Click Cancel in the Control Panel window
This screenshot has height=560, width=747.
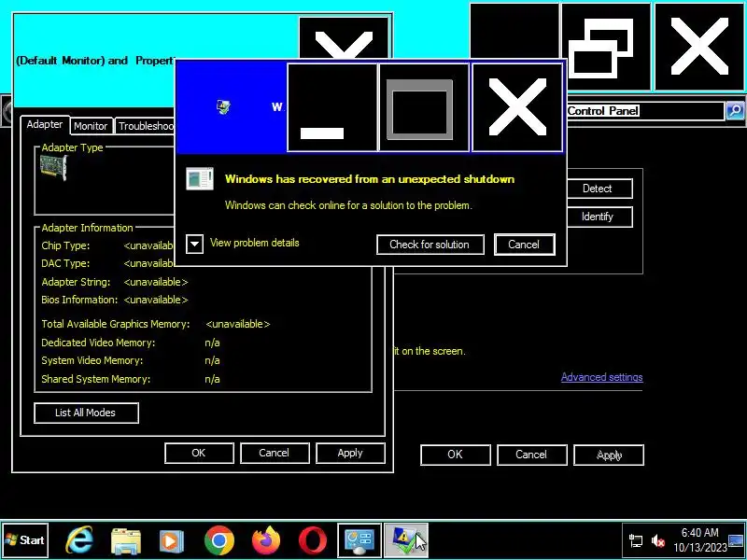(x=531, y=455)
